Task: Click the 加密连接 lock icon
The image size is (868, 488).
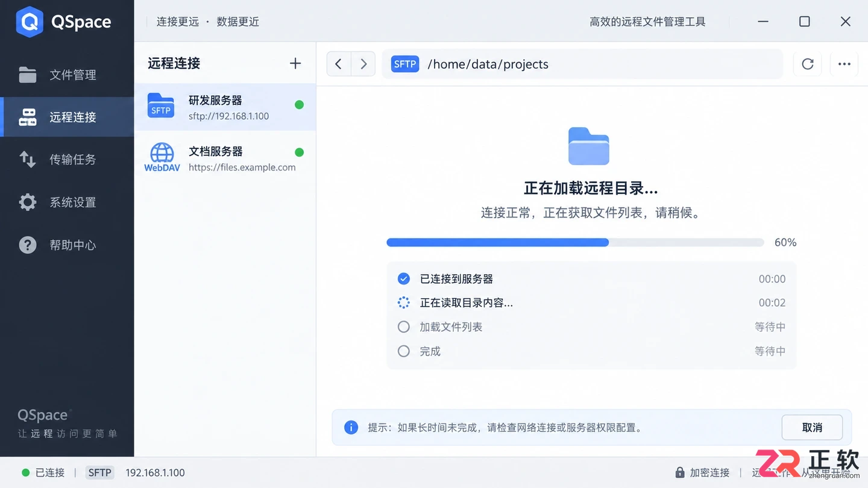Action: tap(680, 473)
